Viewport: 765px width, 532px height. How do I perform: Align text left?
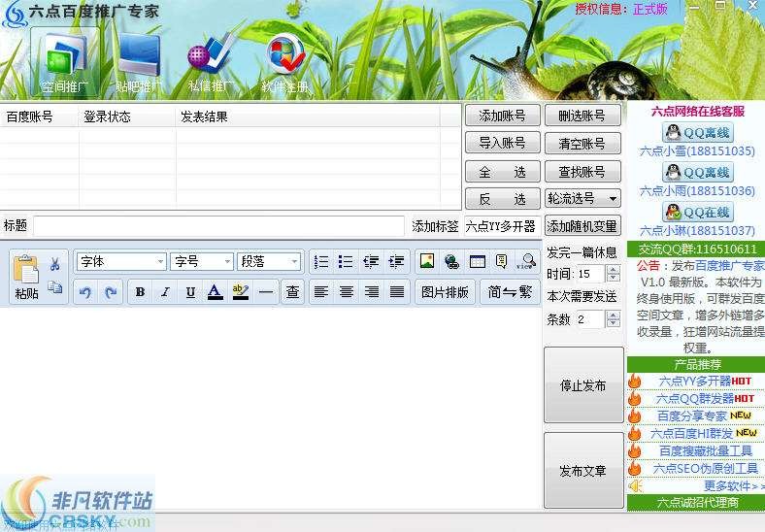tap(321, 292)
